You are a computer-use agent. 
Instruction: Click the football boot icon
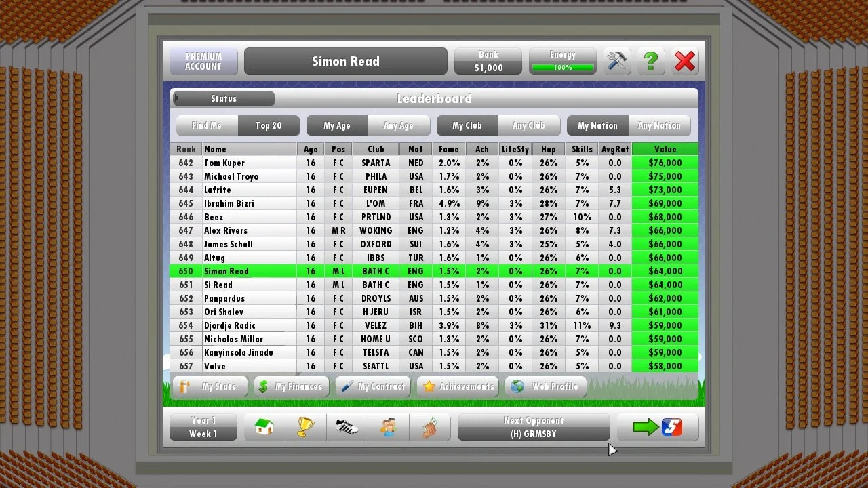[347, 427]
